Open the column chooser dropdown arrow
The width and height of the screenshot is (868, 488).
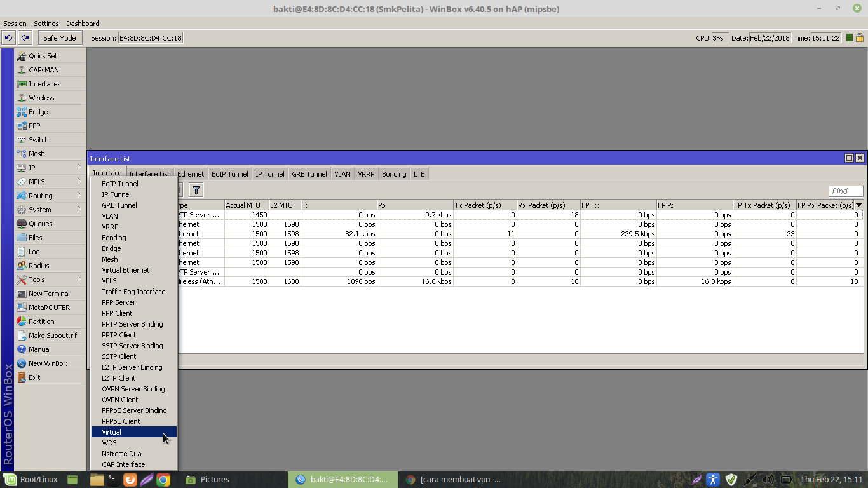click(x=859, y=205)
